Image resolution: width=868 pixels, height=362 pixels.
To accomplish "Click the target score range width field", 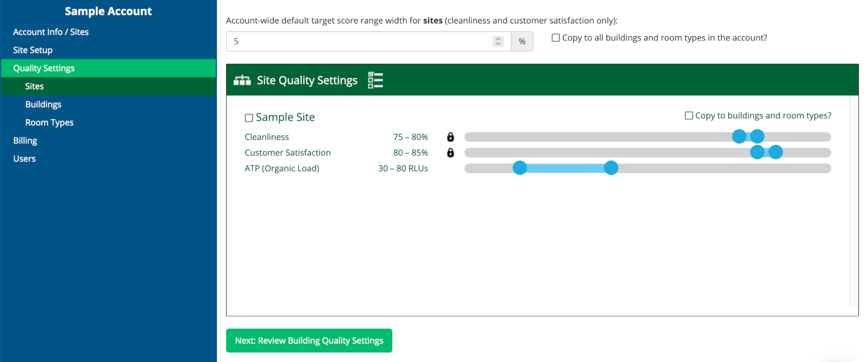I will point(359,42).
